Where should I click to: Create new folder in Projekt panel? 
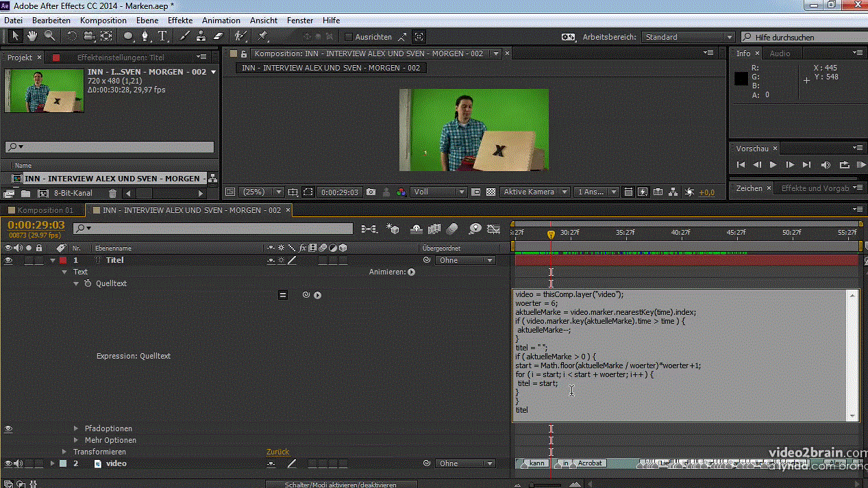25,194
